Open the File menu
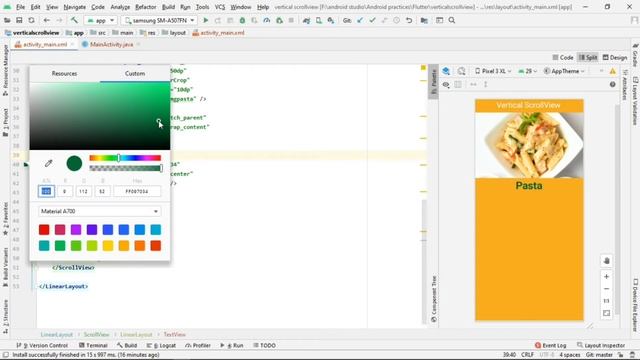This screenshot has height=360, width=640. coord(20,7)
